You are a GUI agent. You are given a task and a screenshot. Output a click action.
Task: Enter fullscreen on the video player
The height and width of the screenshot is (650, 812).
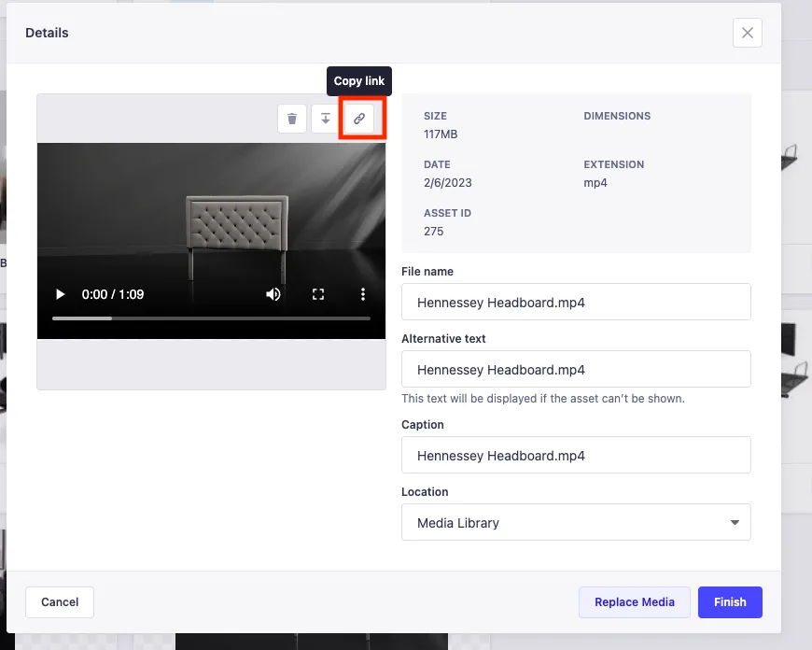point(318,293)
